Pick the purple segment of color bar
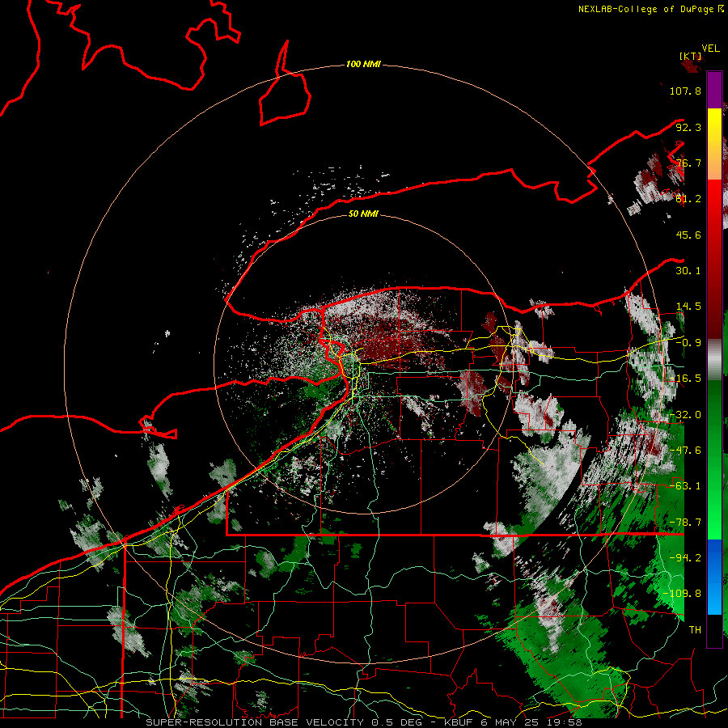The image size is (728, 728). (714, 90)
